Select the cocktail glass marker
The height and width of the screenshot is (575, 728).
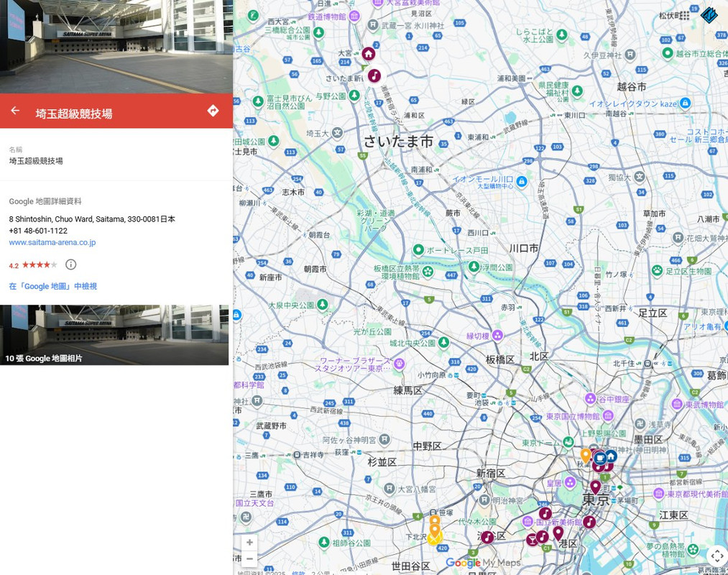coord(532,540)
